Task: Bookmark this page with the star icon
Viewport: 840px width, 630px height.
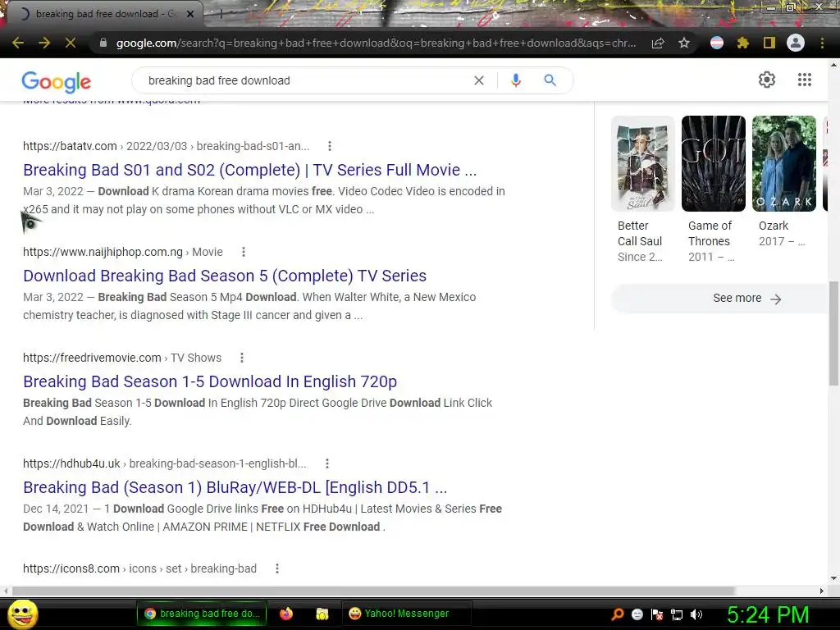Action: pos(684,43)
